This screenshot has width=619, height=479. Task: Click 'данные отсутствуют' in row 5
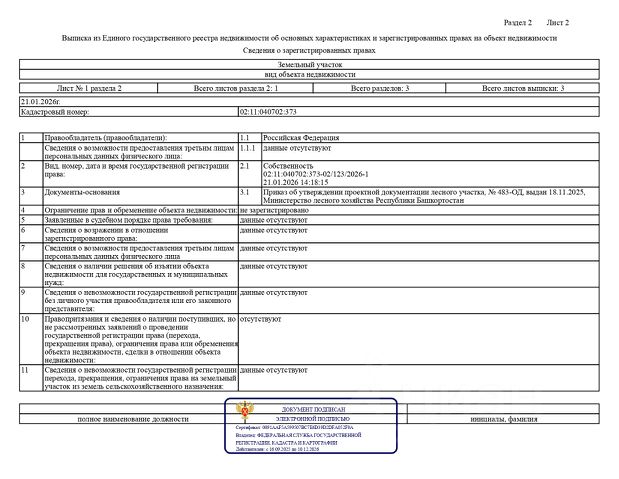click(x=273, y=220)
